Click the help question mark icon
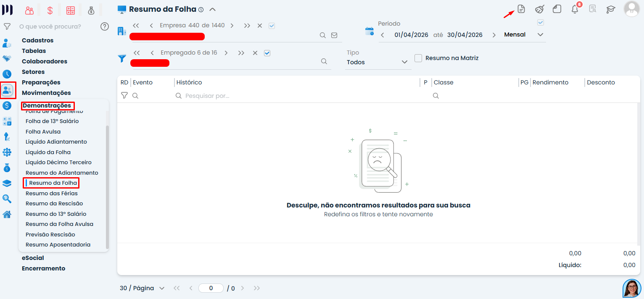Image resolution: width=644 pixels, height=299 pixels. click(x=105, y=26)
